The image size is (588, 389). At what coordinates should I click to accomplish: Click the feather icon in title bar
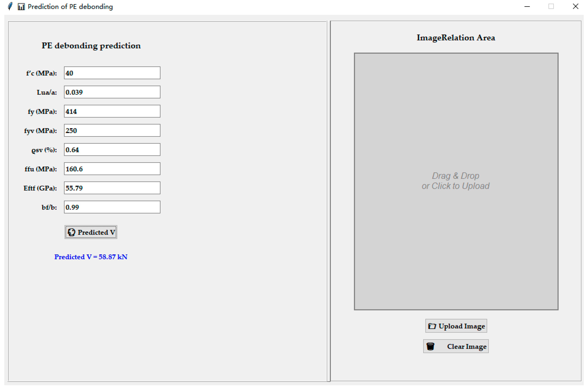click(10, 6)
